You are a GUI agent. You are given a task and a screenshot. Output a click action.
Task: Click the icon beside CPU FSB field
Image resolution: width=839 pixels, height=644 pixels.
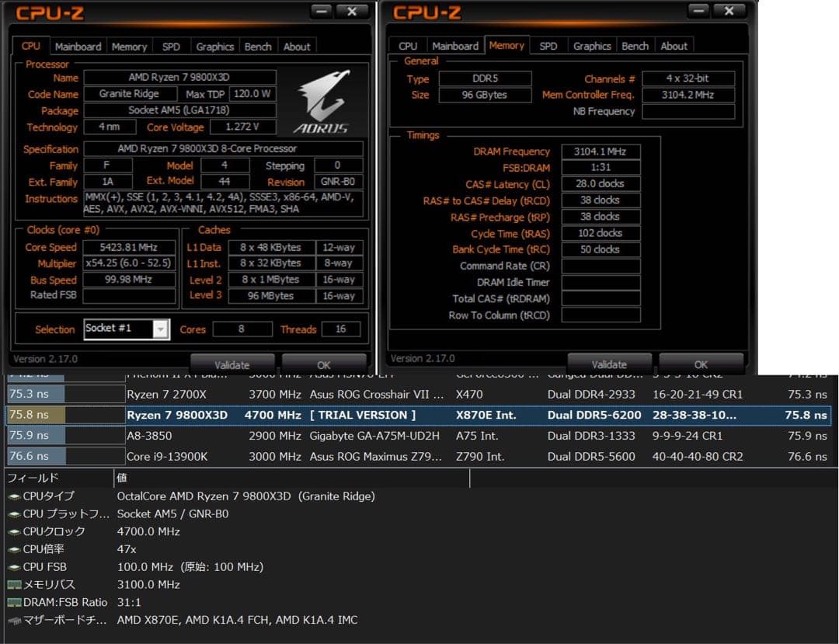(16, 566)
